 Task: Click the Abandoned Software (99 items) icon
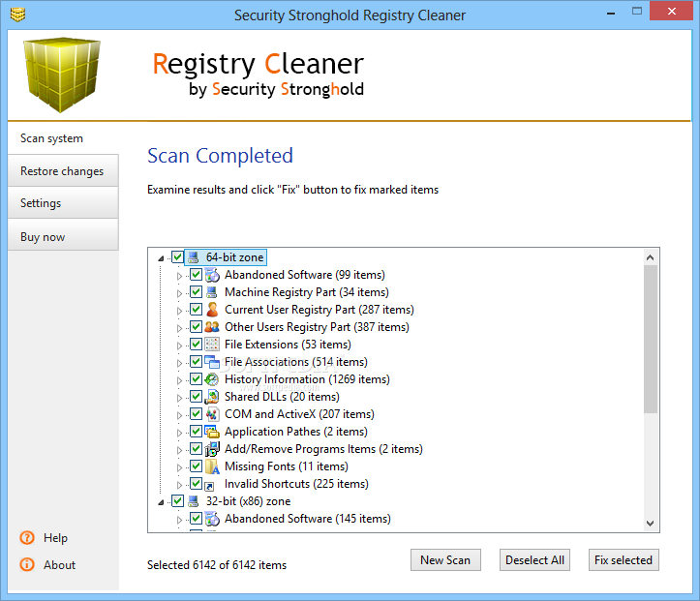[x=212, y=275]
